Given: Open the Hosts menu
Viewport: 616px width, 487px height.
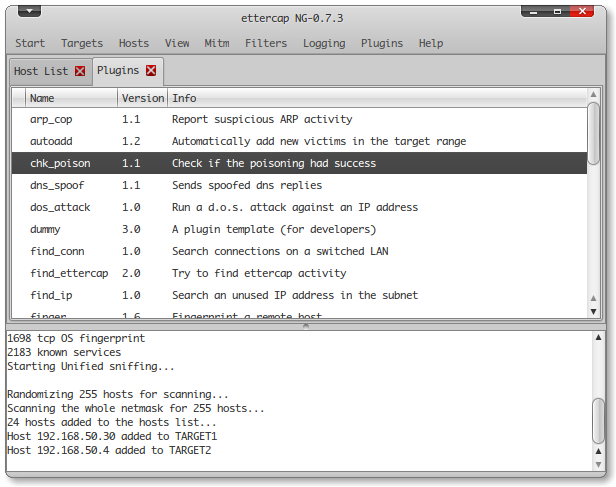Looking at the screenshot, I should (x=134, y=43).
